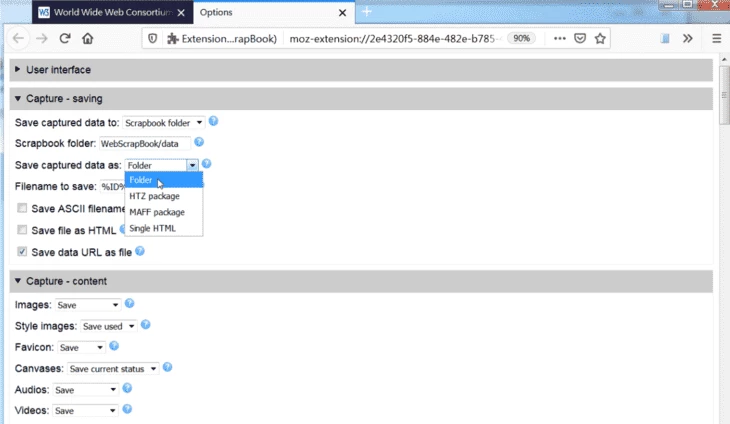Click the tracking protection shield icon
This screenshot has width=730, height=424.
[x=152, y=39]
